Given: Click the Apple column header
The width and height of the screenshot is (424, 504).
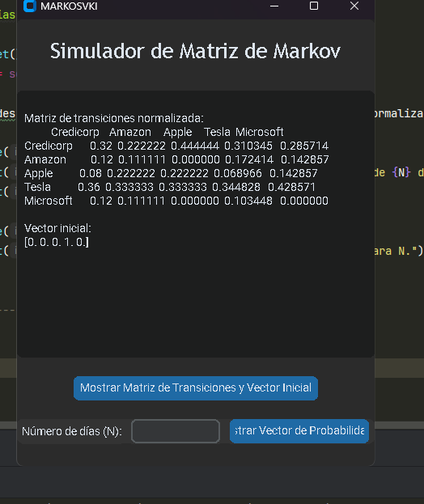Looking at the screenshot, I should 178,133.
